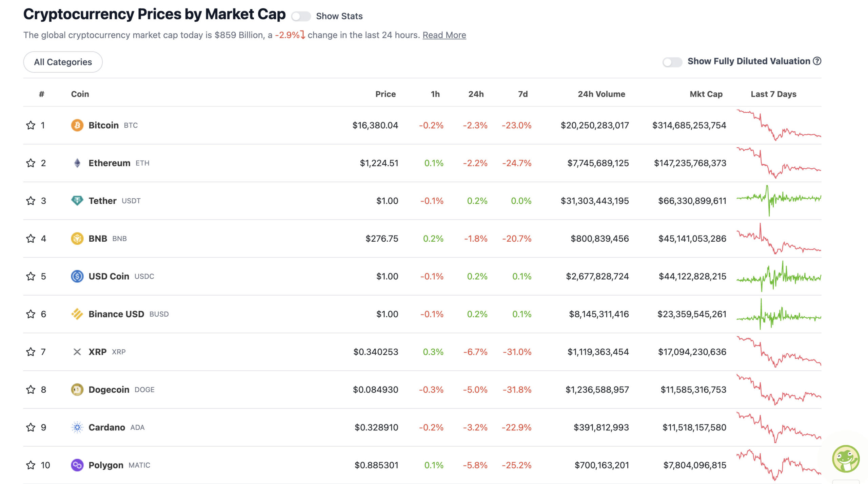
Task: Star the Dogecoin row
Action: (31, 390)
